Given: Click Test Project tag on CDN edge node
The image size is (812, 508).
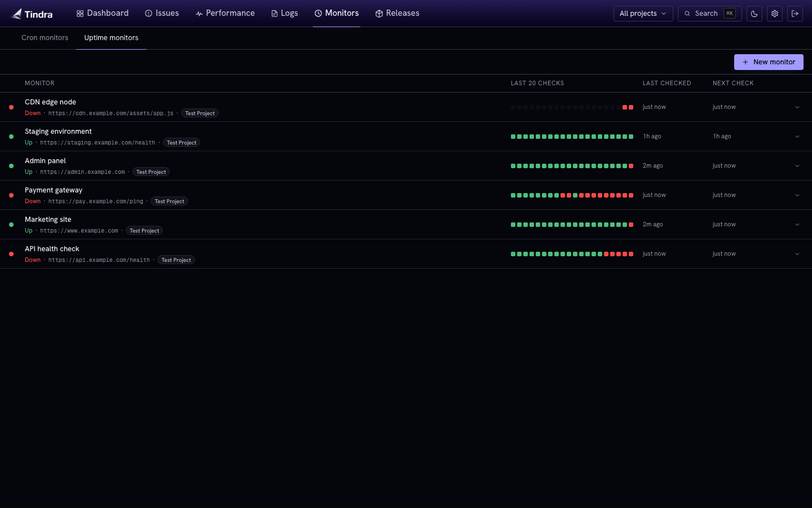Looking at the screenshot, I should [200, 113].
